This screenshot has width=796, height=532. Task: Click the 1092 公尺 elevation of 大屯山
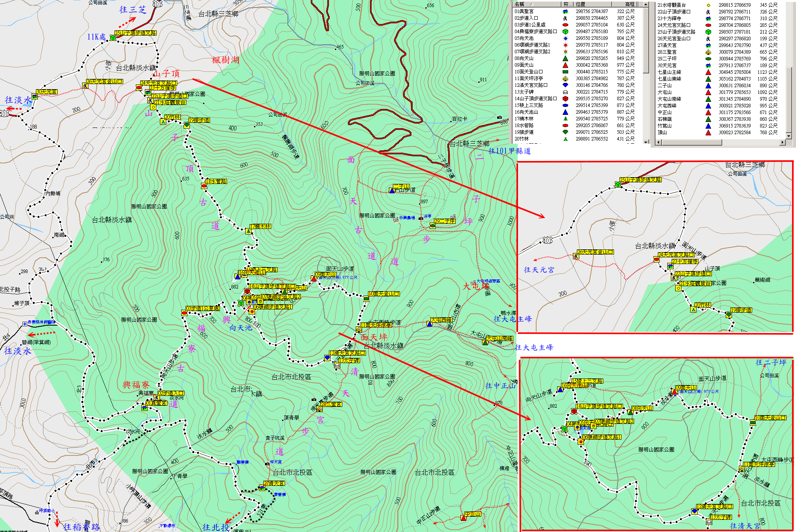pyautogui.click(x=767, y=92)
